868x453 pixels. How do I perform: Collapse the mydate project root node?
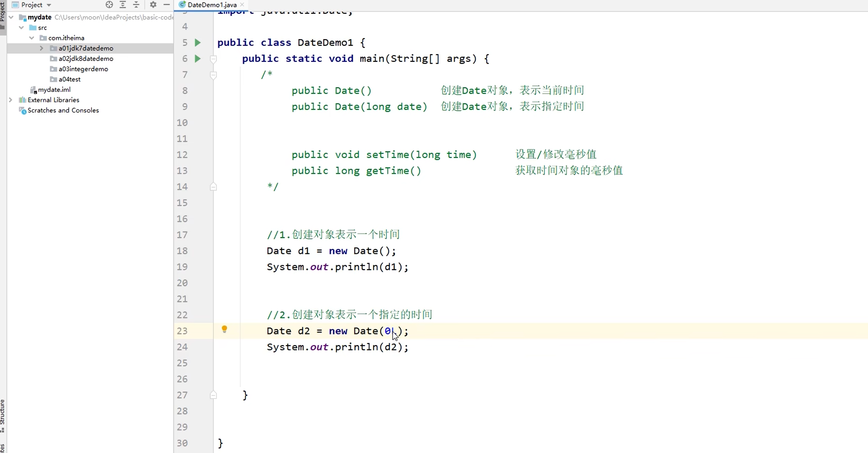pyautogui.click(x=12, y=17)
